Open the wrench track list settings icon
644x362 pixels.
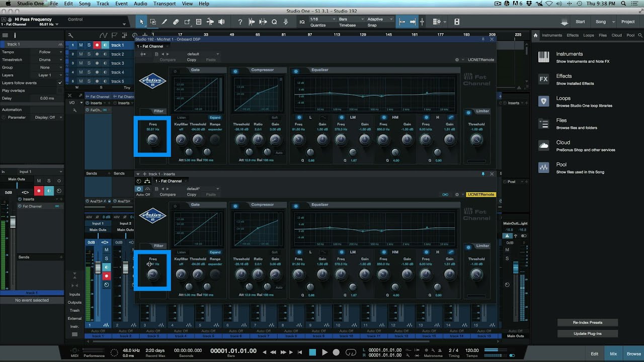click(x=70, y=35)
